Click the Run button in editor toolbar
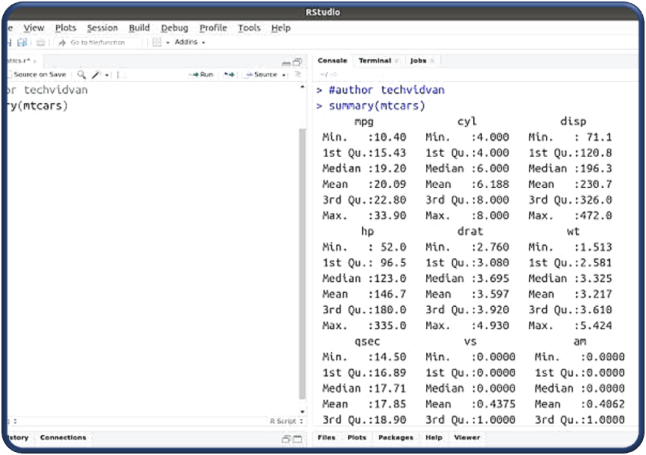 201,75
